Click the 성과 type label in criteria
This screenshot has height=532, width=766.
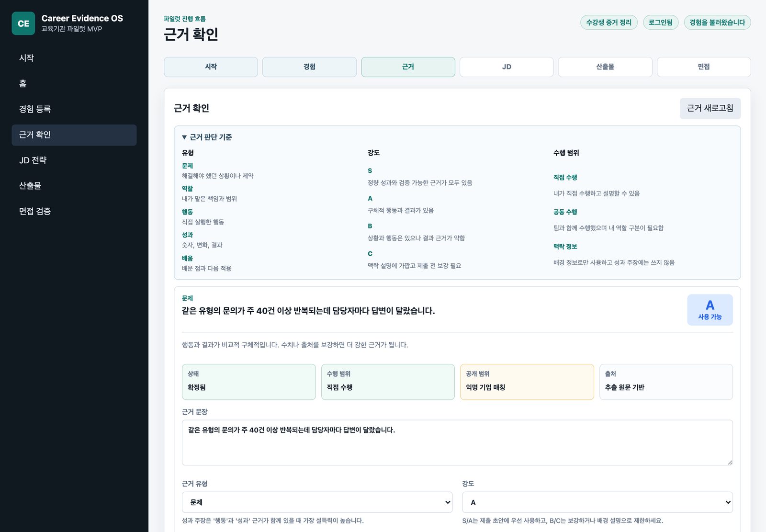coord(187,235)
